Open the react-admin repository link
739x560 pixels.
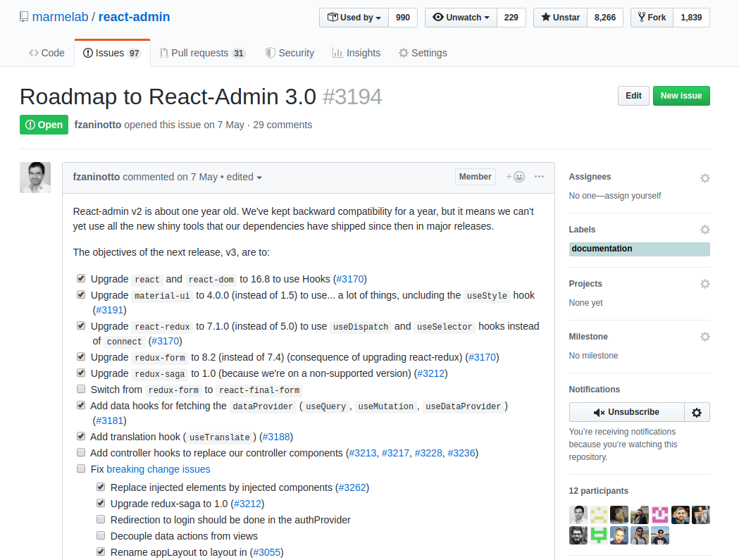[135, 17]
